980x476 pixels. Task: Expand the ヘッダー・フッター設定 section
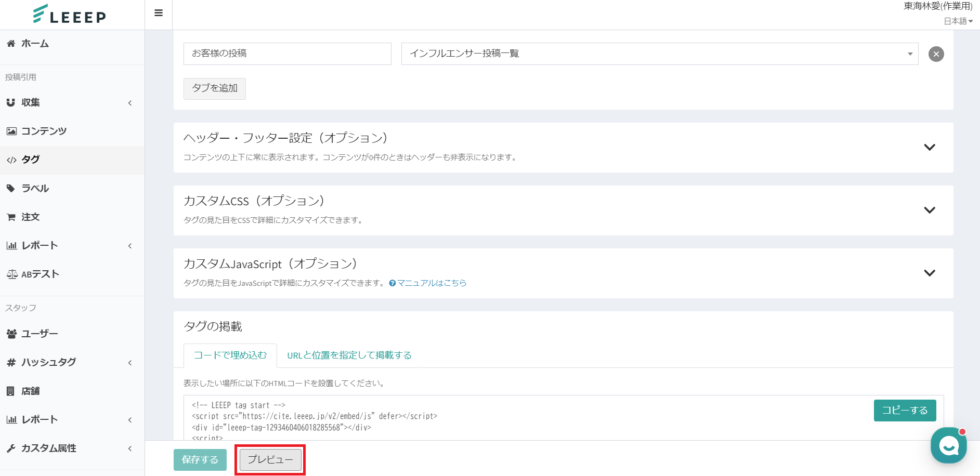click(930, 147)
